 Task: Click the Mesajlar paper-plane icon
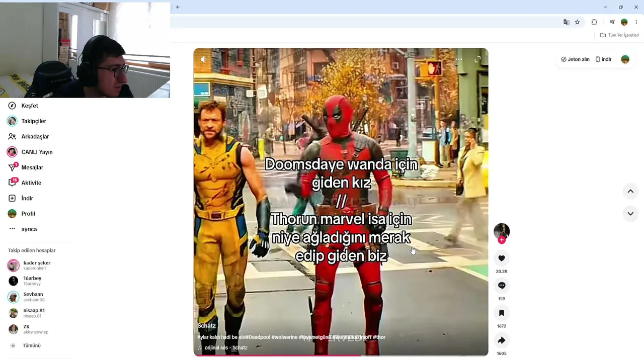12,167
